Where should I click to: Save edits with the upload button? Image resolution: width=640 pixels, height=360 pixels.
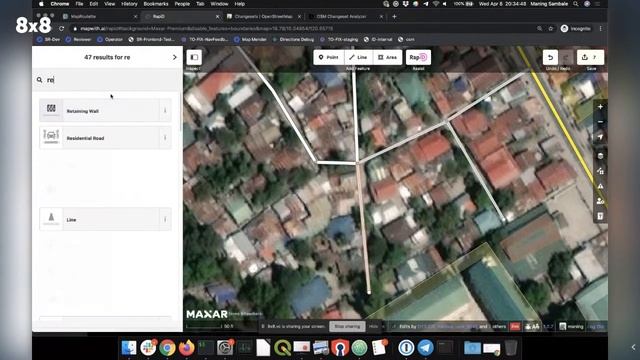(x=590, y=58)
